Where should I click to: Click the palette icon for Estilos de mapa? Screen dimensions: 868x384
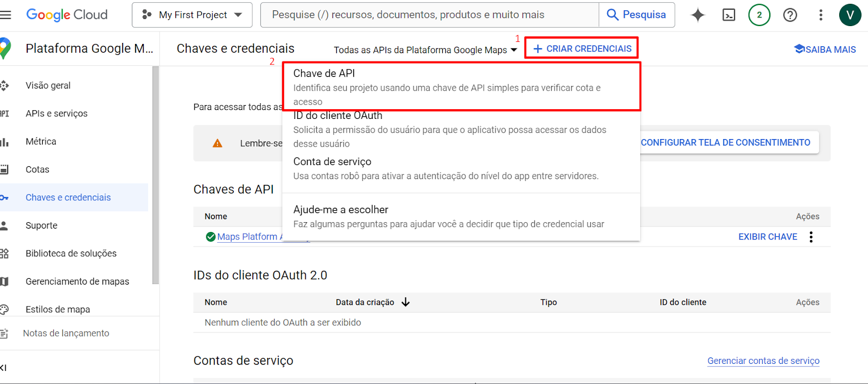pos(4,310)
